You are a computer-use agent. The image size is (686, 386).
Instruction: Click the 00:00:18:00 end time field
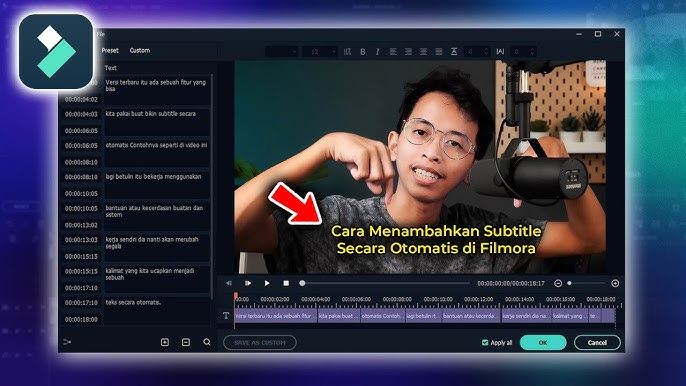pos(81,319)
